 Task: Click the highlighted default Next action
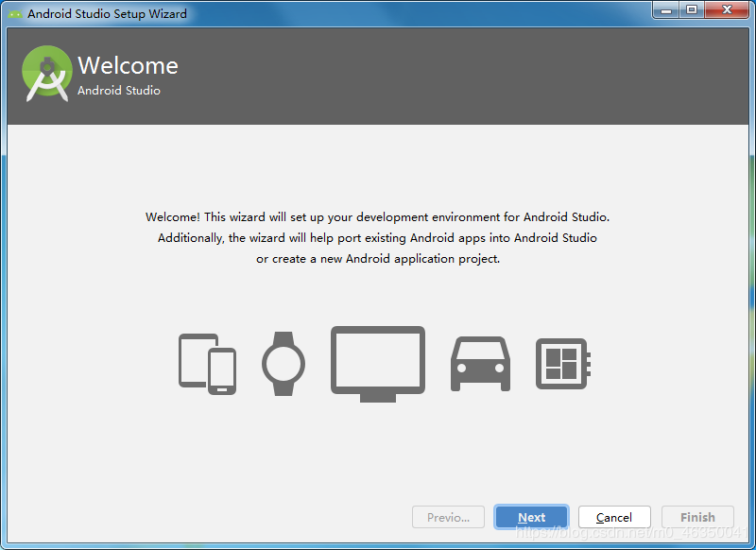[531, 517]
